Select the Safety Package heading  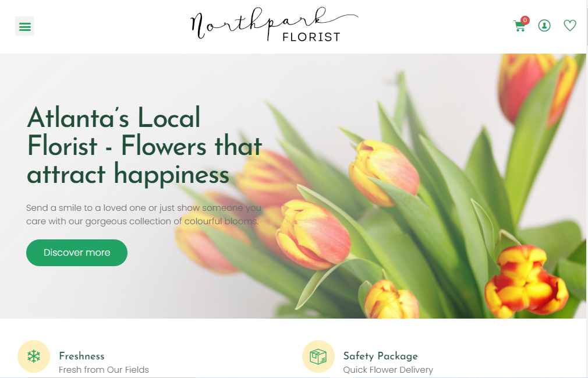pos(380,356)
